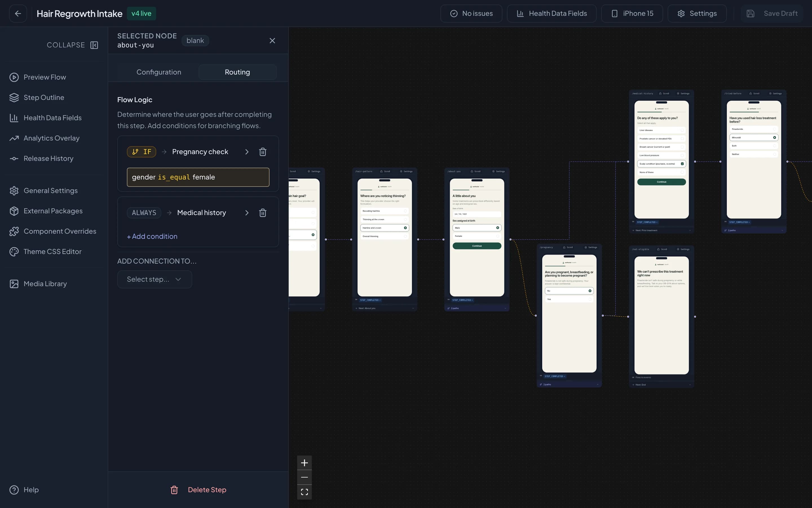Open the iPhone 15 device selector
Image resolution: width=812 pixels, height=508 pixels.
pos(632,14)
